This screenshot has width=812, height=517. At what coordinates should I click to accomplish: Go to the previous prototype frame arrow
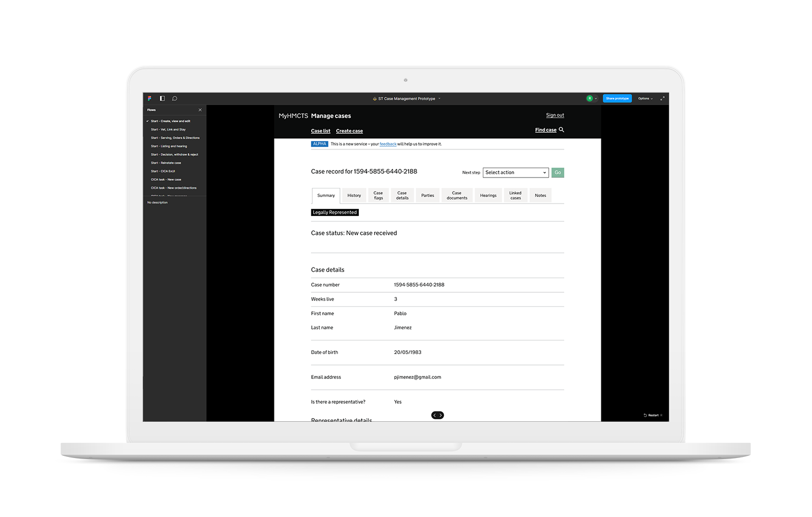pyautogui.click(x=434, y=415)
